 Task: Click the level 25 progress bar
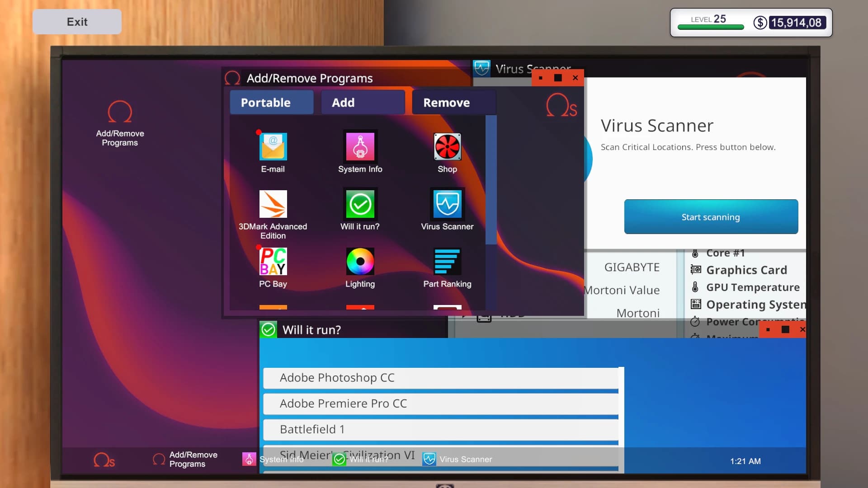711,27
